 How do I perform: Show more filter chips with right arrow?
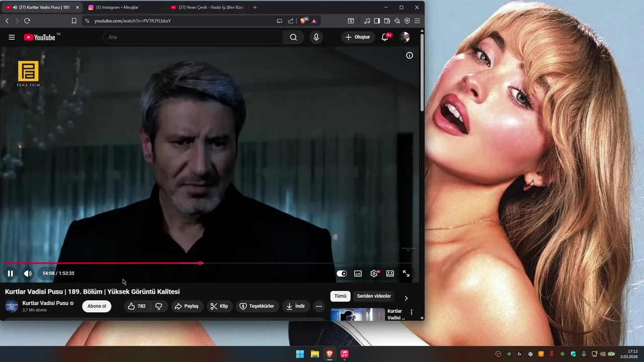click(406, 298)
